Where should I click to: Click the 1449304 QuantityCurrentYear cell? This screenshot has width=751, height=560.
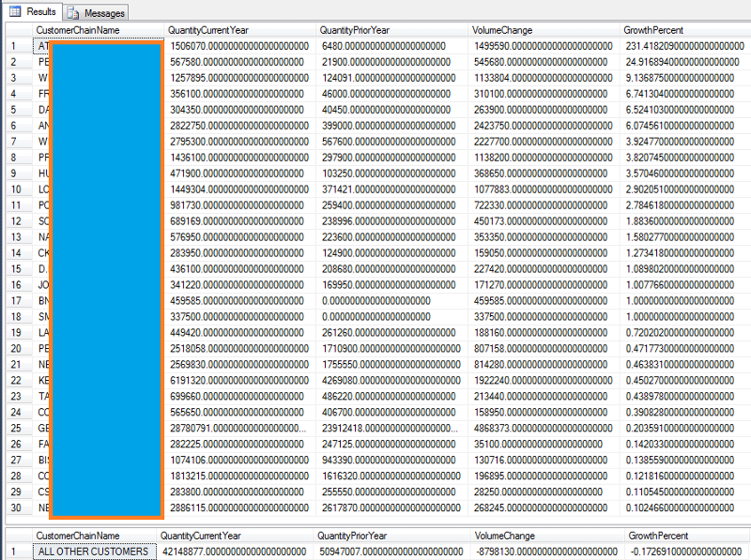(x=240, y=189)
